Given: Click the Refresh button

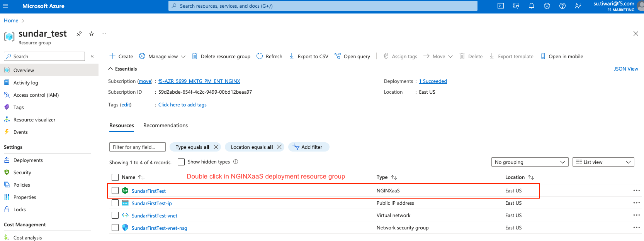Looking at the screenshot, I should tap(269, 56).
